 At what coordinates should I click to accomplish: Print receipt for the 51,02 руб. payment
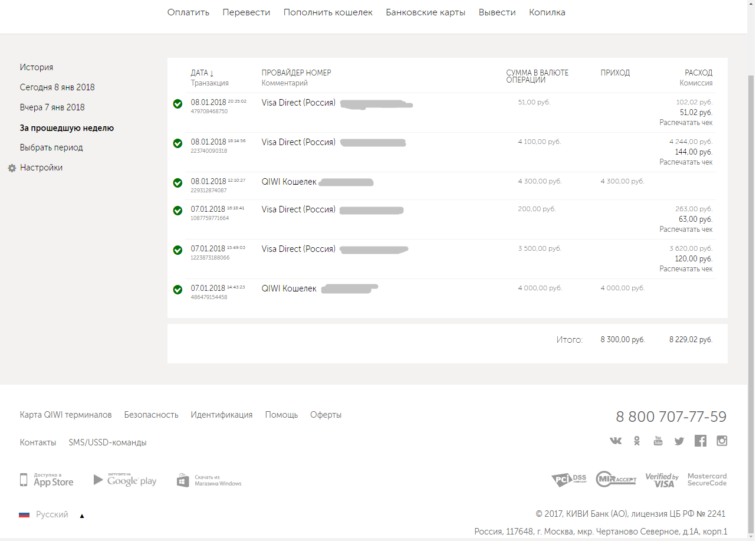point(686,123)
